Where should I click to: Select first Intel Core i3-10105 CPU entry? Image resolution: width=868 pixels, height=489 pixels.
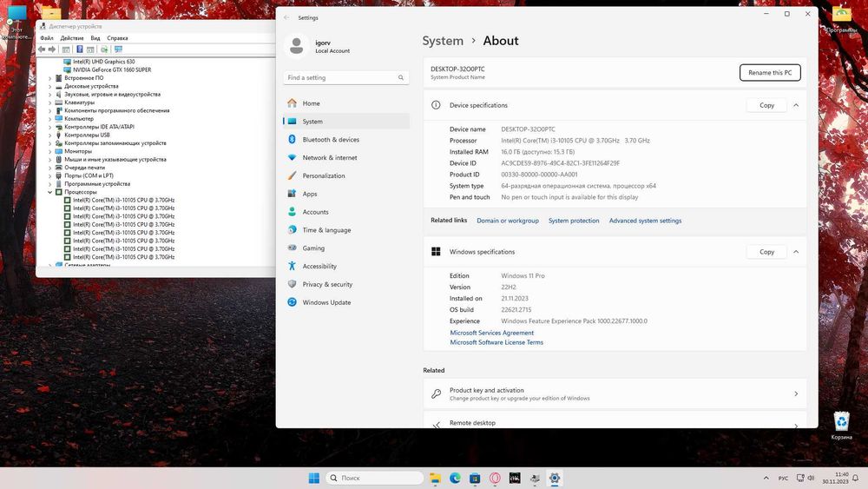123,200
